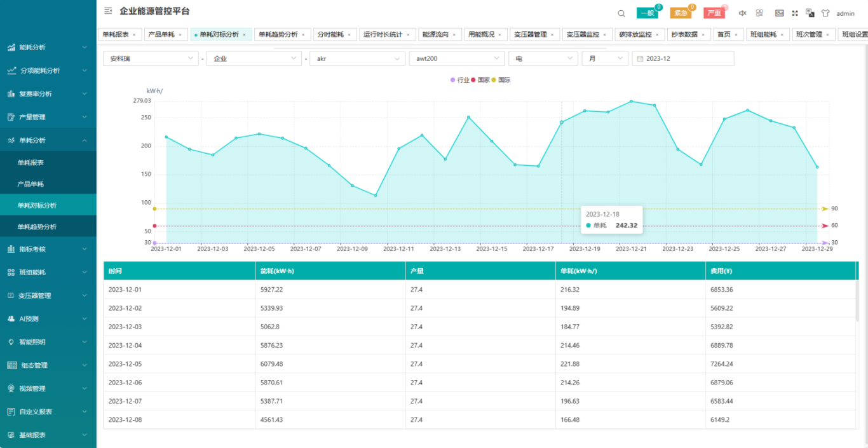This screenshot has width=868, height=448.
Task: Click the 班组能耗 grid icon
Action: (11, 273)
